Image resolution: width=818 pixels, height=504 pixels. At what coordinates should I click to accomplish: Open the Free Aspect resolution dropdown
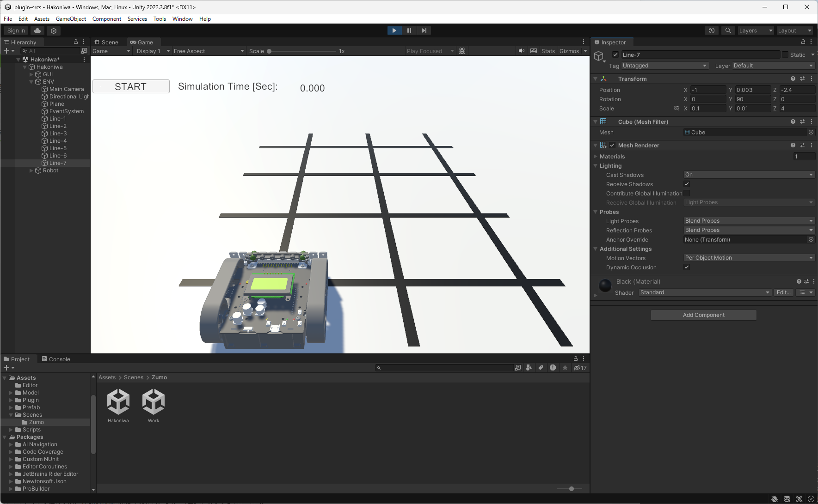click(x=209, y=51)
